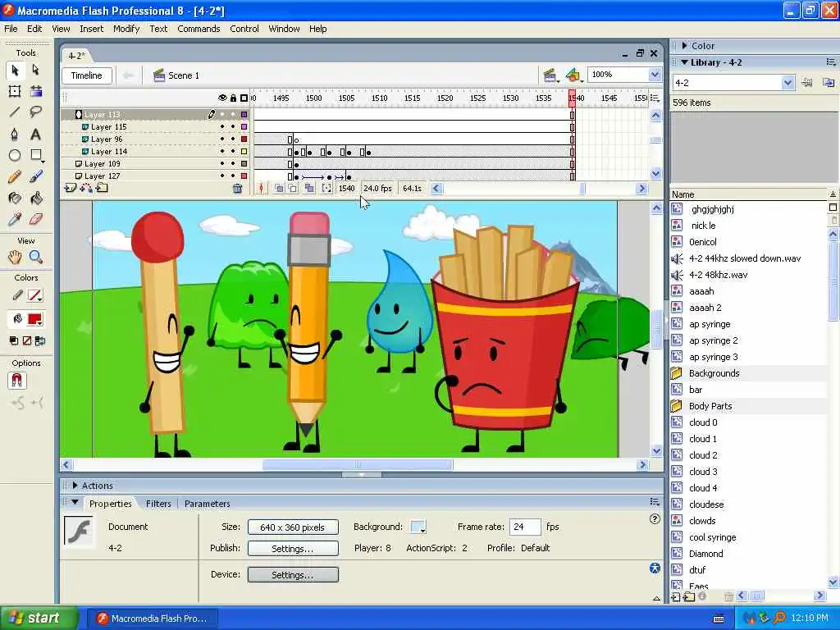Click the Frame rate input field
Viewport: 840px width, 630px height.
[x=525, y=527]
